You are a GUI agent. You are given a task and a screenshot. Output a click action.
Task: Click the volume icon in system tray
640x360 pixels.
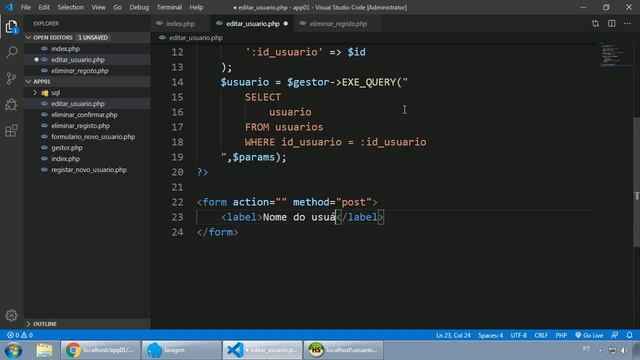624,350
